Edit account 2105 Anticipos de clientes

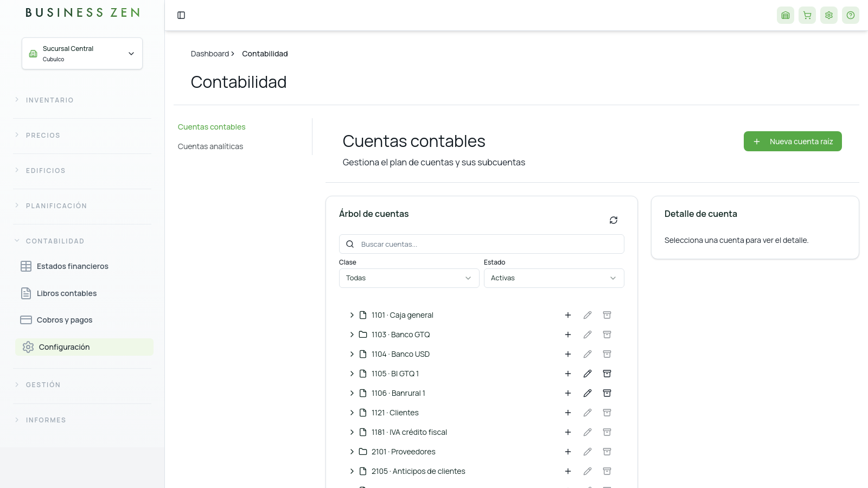[588, 471]
